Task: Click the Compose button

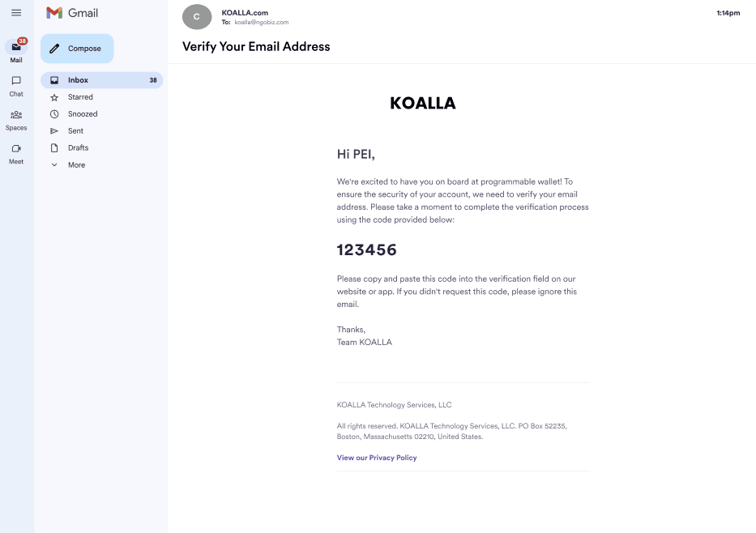Action: click(x=77, y=49)
